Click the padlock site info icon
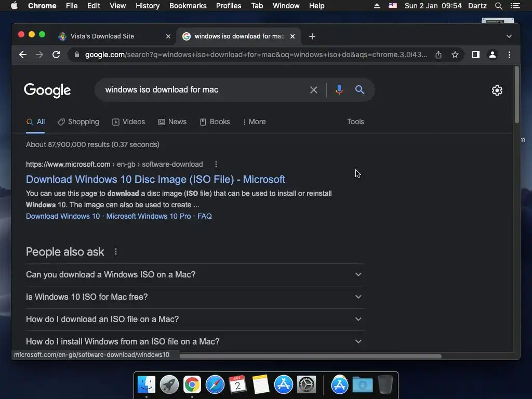 point(77,55)
